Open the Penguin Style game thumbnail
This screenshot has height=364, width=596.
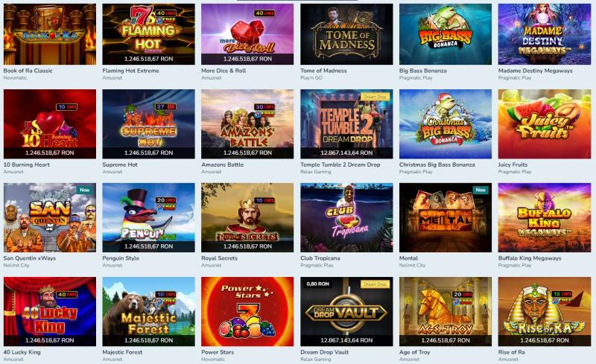click(148, 217)
